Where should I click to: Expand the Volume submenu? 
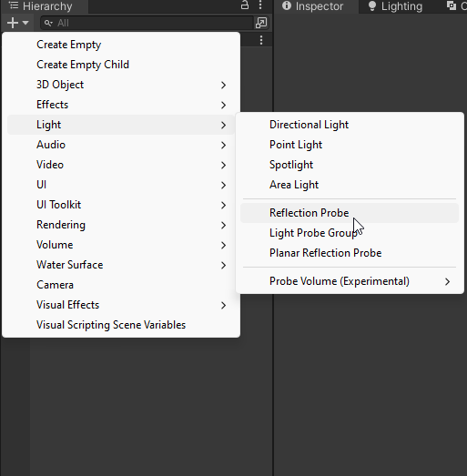121,245
